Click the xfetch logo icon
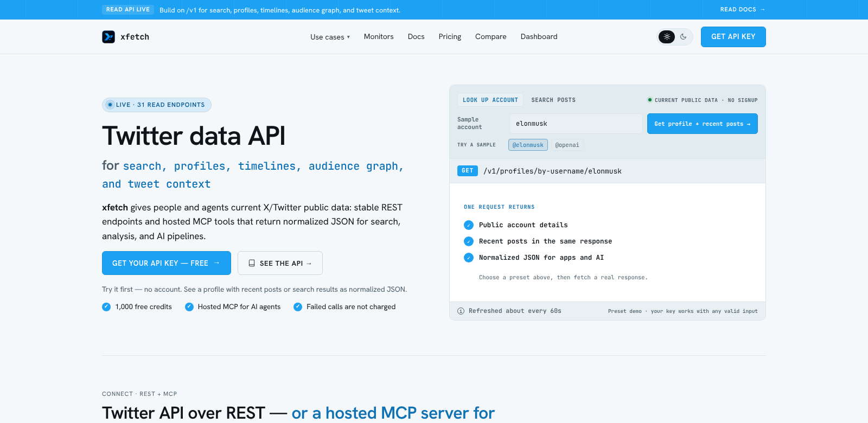The height and width of the screenshot is (423, 868). [108, 37]
